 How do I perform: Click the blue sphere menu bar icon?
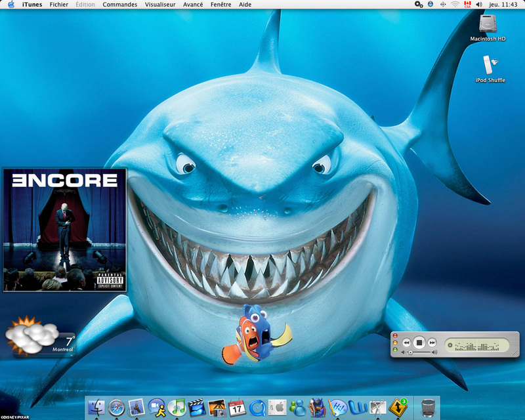pos(430,5)
